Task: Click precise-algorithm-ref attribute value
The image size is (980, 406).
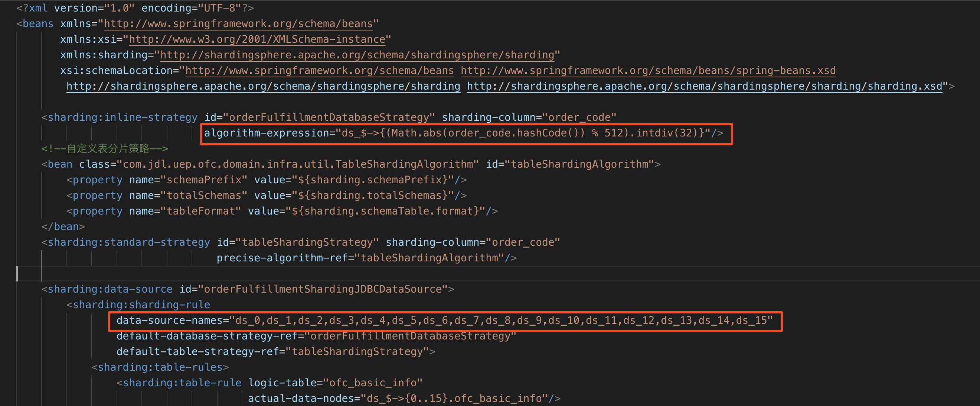Action: tap(432, 258)
